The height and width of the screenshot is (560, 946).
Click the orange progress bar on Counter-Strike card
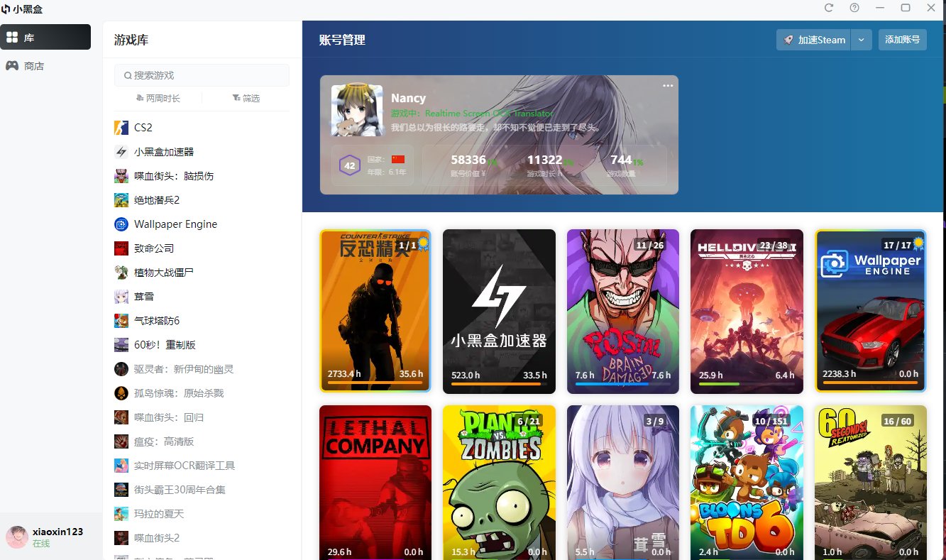point(375,384)
